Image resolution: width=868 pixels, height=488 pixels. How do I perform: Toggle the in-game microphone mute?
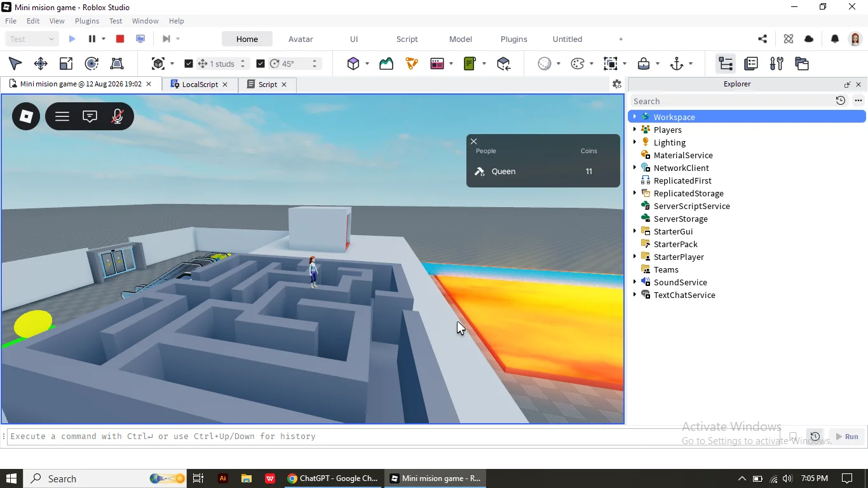click(x=118, y=116)
